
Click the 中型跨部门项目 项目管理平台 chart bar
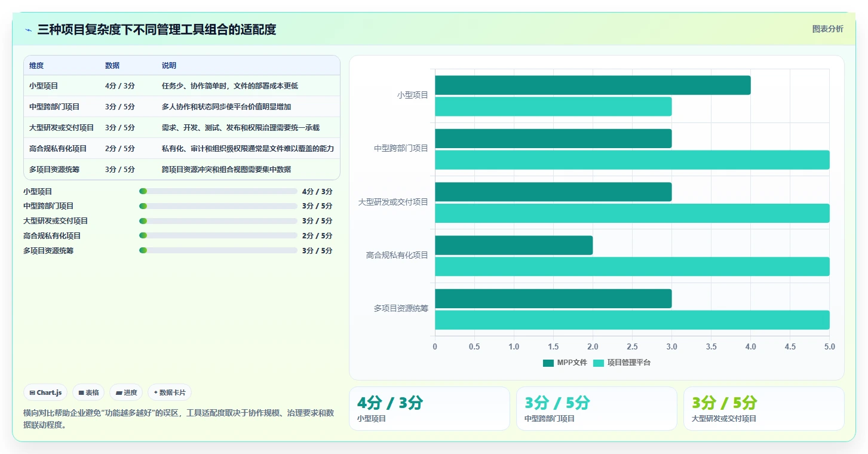632,160
